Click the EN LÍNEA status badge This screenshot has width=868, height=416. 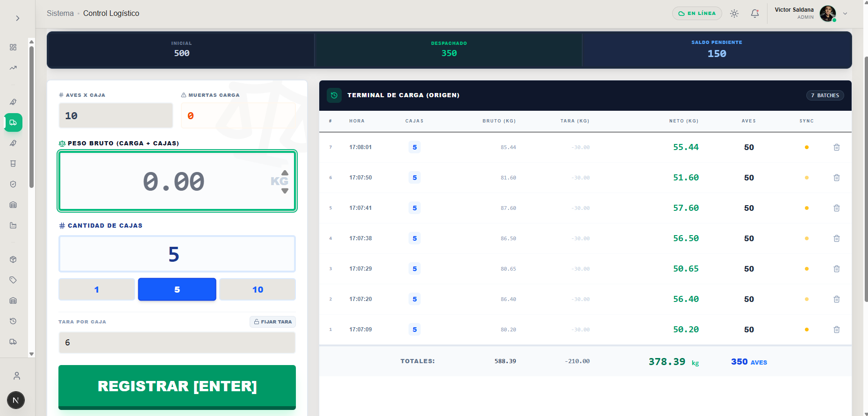697,14
